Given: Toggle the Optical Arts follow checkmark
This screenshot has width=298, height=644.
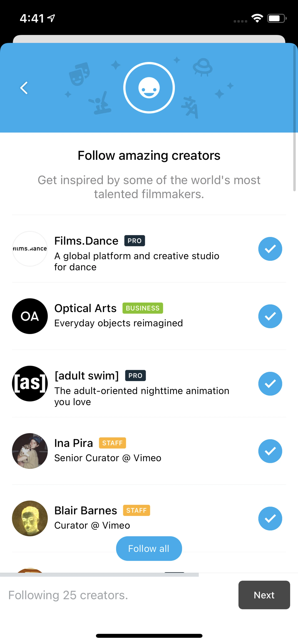Looking at the screenshot, I should [270, 316].
